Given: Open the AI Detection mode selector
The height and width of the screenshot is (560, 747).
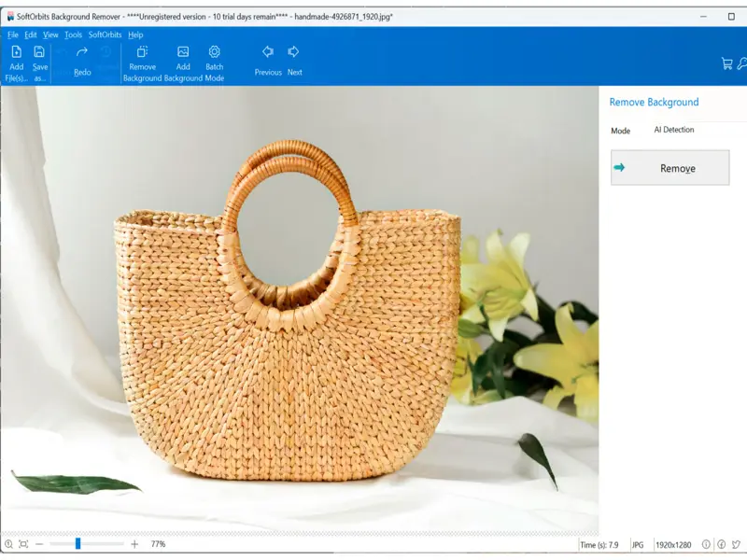Looking at the screenshot, I should (674, 131).
